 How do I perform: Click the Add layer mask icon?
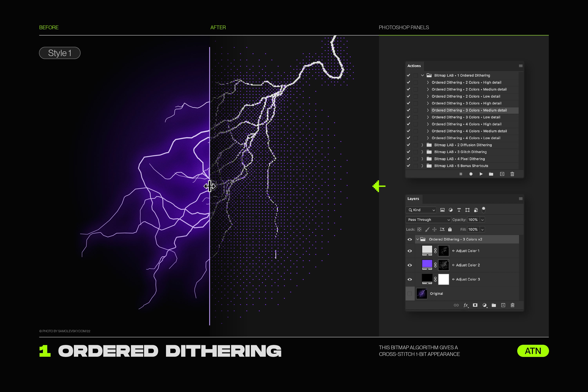[x=475, y=305]
